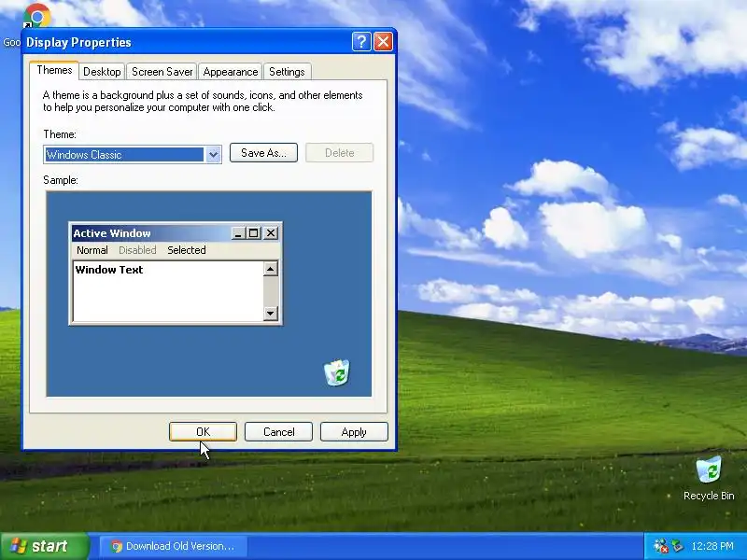Click the sample window minimize button

(238, 232)
